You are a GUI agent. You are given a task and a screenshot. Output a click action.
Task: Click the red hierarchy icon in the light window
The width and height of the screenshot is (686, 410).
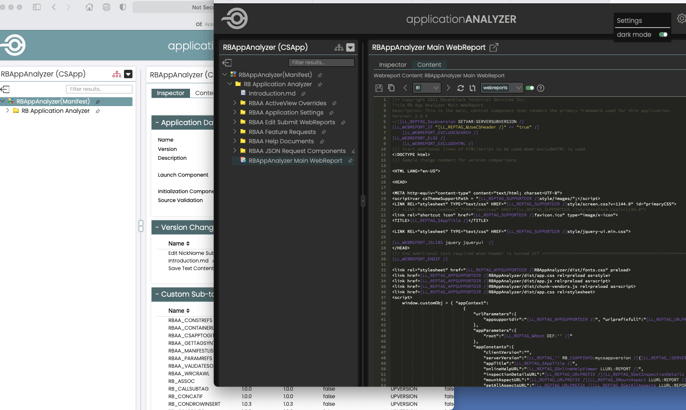116,74
